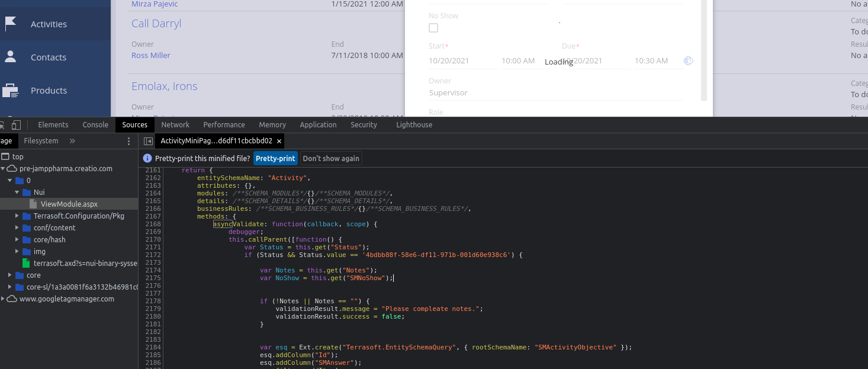
Task: Expand the core-sl folder
Action: coord(10,287)
